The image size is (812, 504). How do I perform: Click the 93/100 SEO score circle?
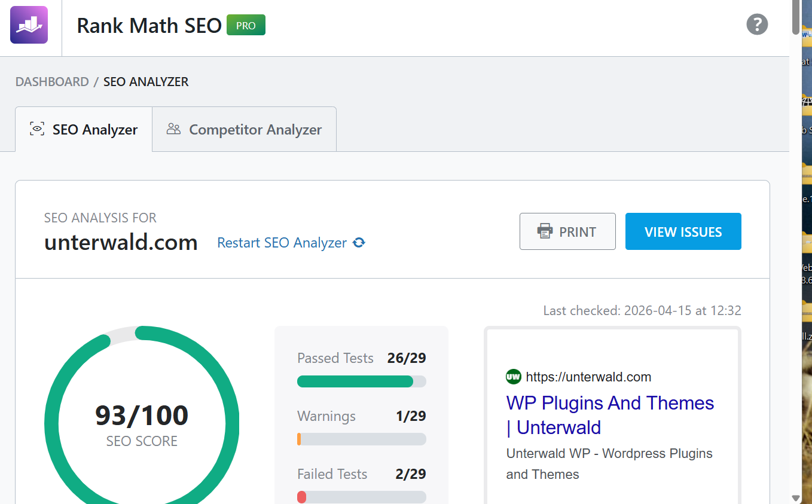coord(142,415)
